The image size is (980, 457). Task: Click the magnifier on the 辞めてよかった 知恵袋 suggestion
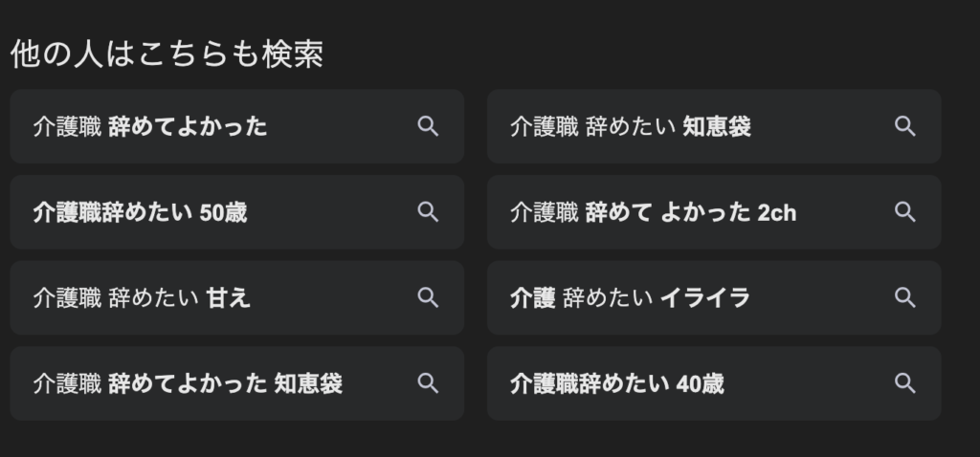(x=428, y=383)
